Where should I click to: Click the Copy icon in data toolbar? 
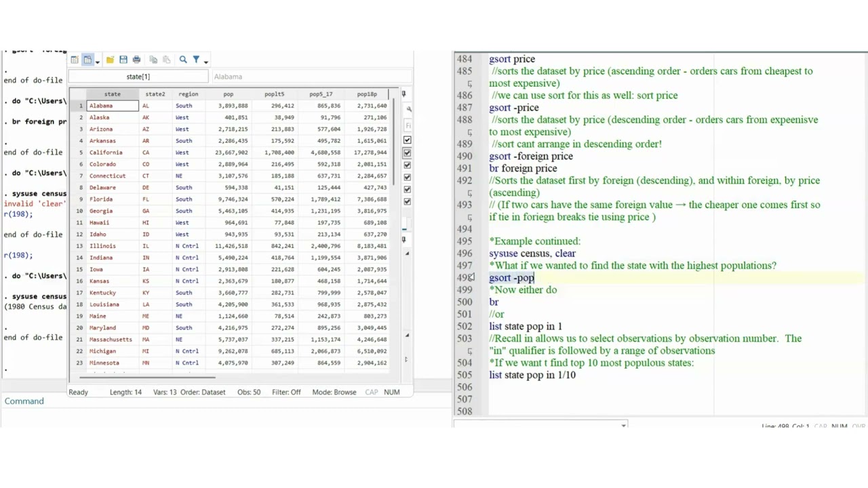pyautogui.click(x=153, y=60)
